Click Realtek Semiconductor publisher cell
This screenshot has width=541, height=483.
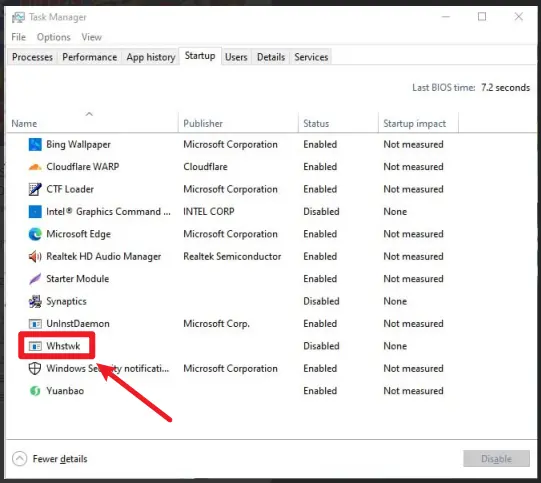tap(232, 256)
